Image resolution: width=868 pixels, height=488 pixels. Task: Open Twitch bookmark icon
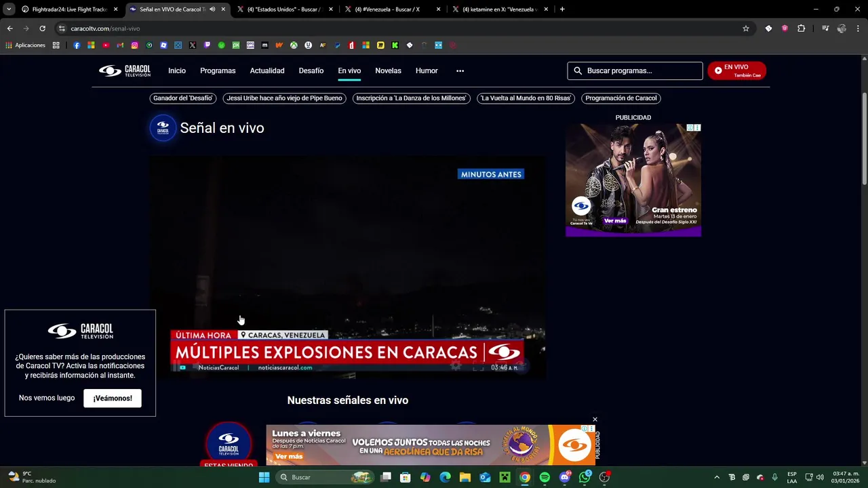[207, 45]
